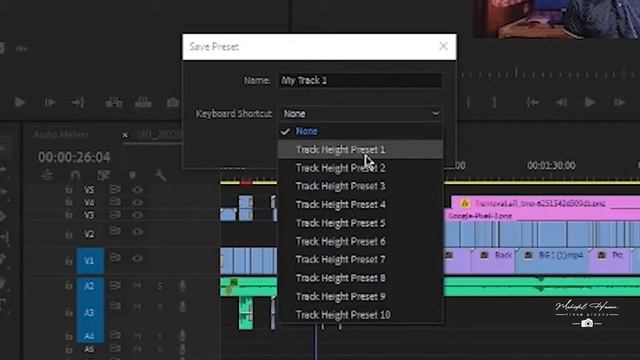Hide track V5 with eye icon
The image size is (640, 360).
[138, 190]
